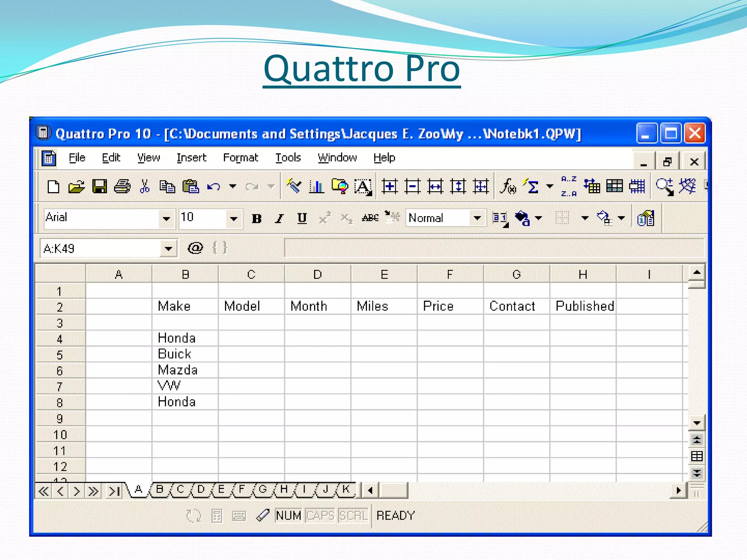Toggle ABC strikethrough formatting
This screenshot has width=747, height=560.
pyautogui.click(x=370, y=218)
